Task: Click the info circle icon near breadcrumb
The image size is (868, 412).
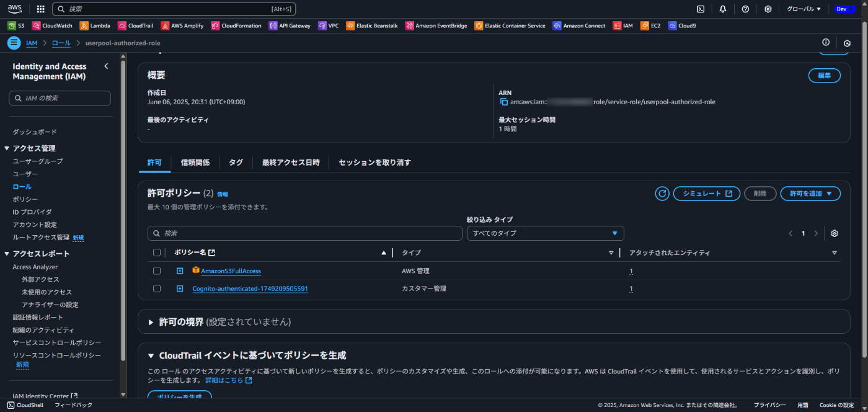Action: (x=826, y=43)
